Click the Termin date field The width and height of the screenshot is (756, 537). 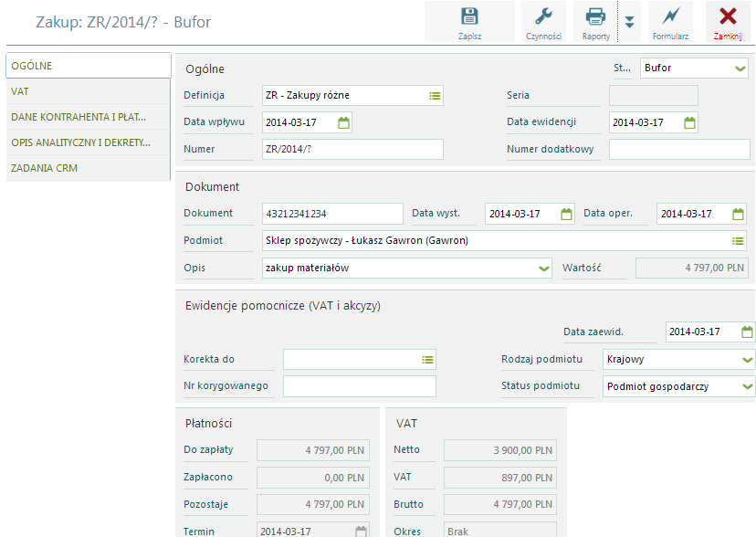pos(313,530)
